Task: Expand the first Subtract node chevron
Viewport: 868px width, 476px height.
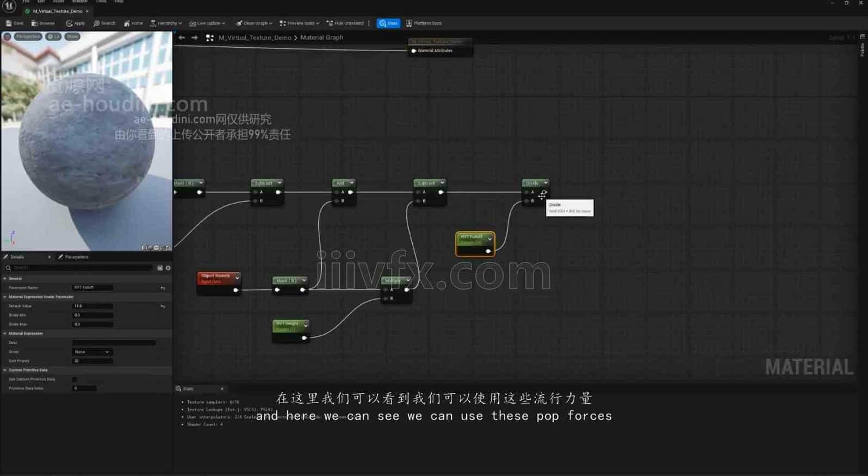Action: [x=280, y=183]
